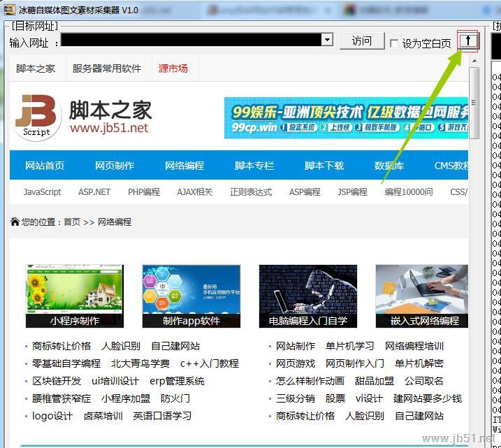501x448 pixels.
Task: Click the 三级分销 link
Action: pos(296,398)
